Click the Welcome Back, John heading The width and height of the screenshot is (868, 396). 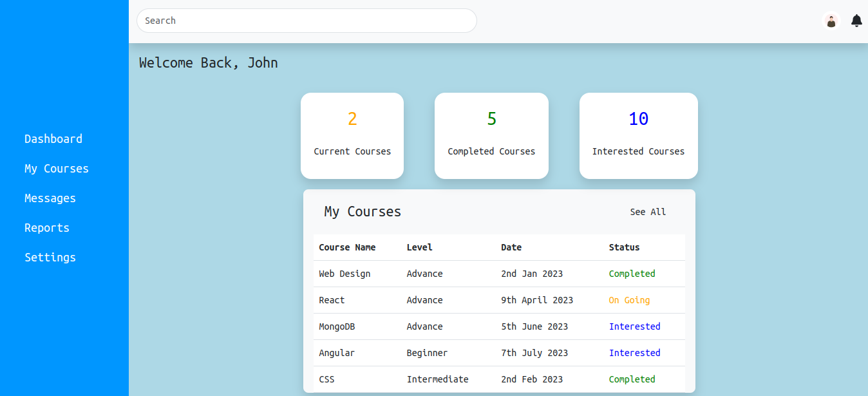[x=208, y=62]
